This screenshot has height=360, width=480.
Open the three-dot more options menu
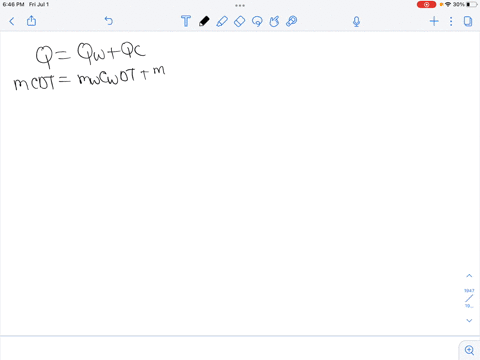[x=451, y=21]
